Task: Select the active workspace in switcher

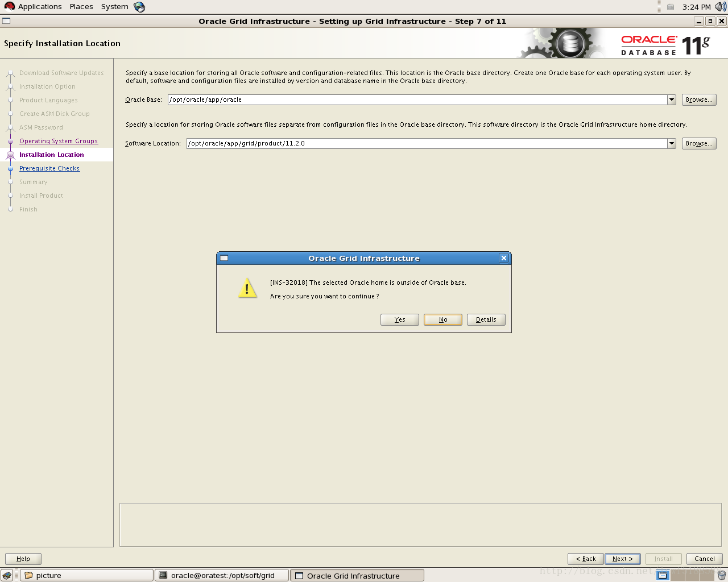Action: click(663, 575)
